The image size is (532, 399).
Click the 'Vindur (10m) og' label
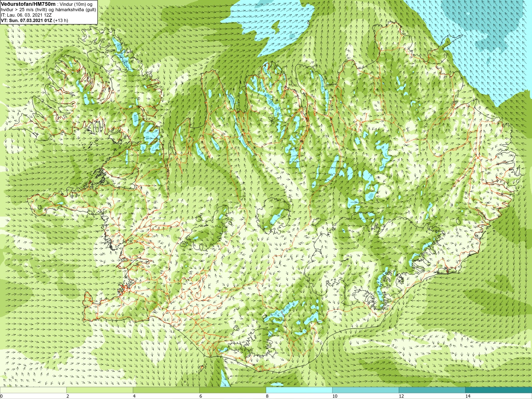[x=76, y=4]
